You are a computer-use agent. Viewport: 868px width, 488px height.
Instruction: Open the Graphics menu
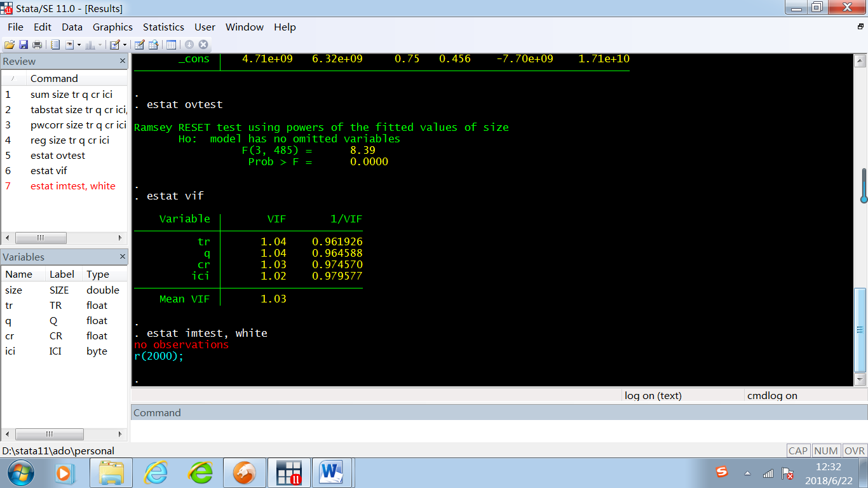112,27
